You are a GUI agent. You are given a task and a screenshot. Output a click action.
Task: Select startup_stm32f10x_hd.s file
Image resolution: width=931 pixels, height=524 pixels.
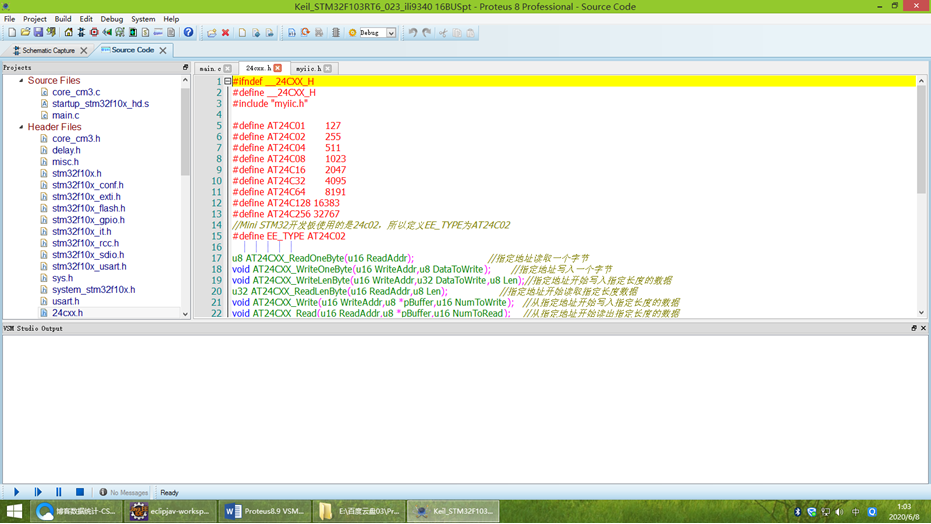click(100, 103)
